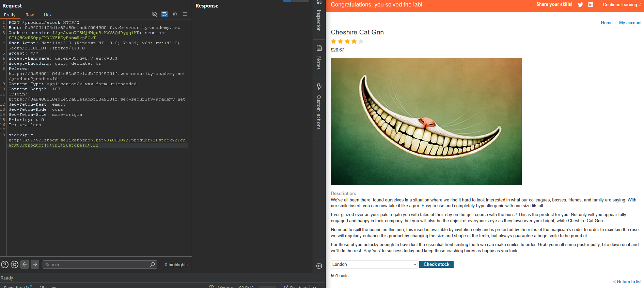This screenshot has height=288, width=644.
Task: Click the Cheshire Cat Grin product image
Action: [x=426, y=121]
